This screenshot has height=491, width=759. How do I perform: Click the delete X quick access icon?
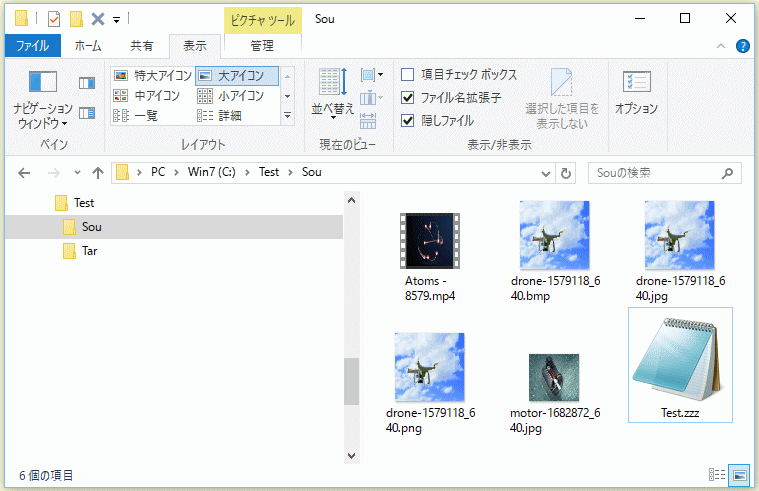(98, 19)
